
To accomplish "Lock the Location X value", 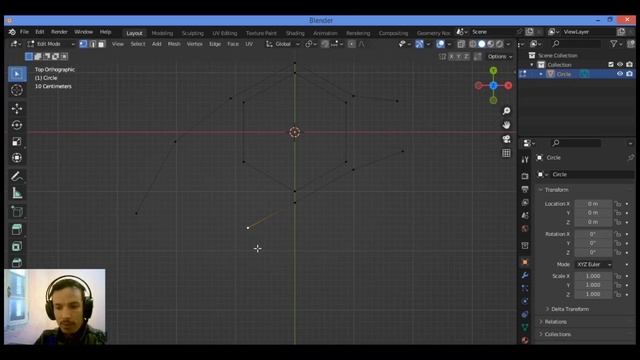I will tap(618, 204).
